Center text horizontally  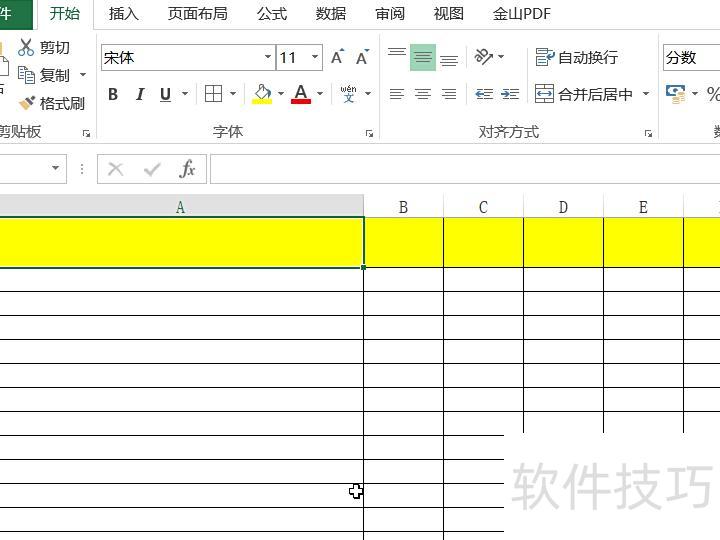point(423,94)
